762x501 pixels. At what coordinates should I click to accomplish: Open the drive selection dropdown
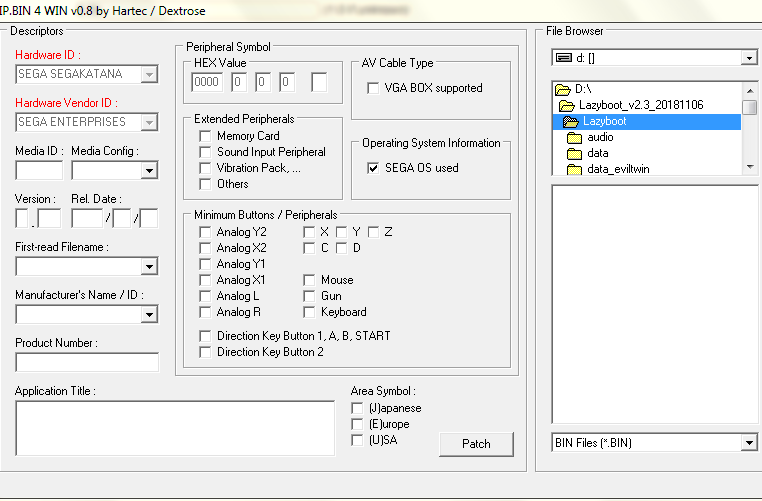point(749,58)
